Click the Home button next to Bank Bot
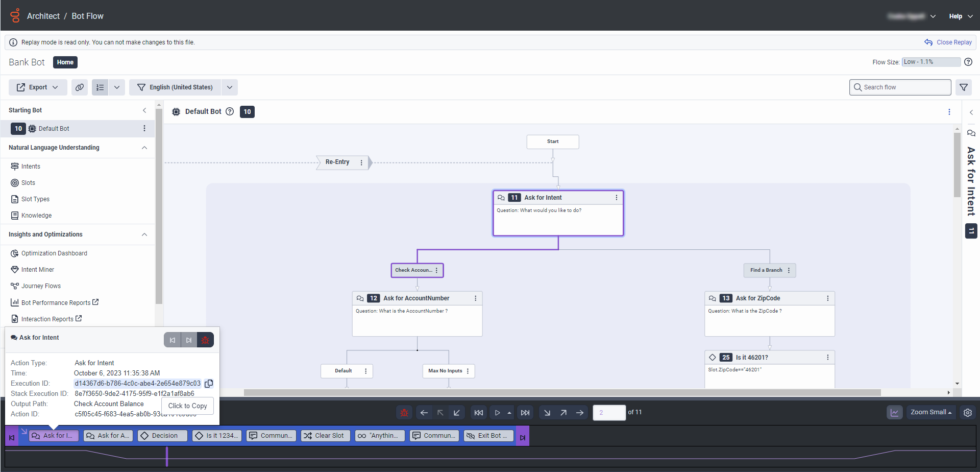The width and height of the screenshot is (980, 472). 65,62
